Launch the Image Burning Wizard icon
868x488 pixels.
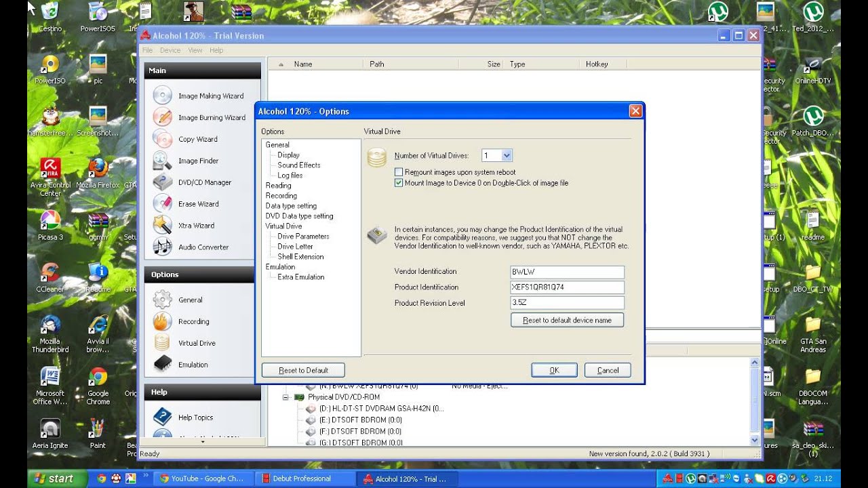click(163, 117)
